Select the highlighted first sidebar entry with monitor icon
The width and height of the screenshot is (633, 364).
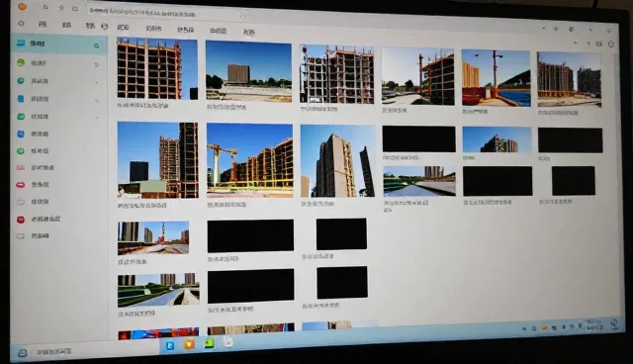[59, 44]
